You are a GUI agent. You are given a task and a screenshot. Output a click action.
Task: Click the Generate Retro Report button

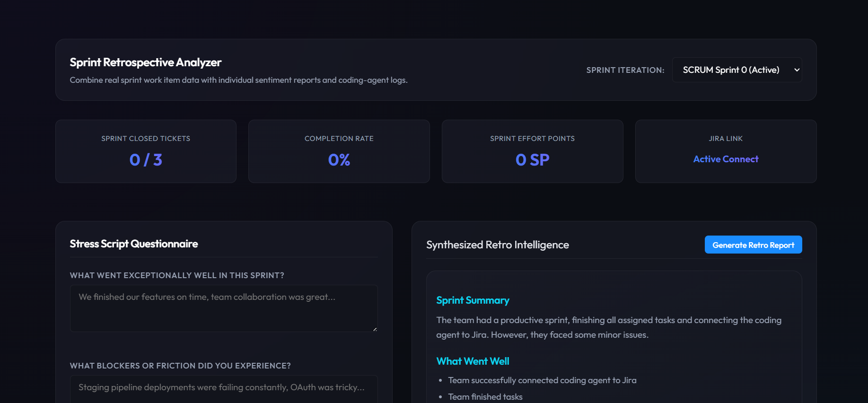(x=753, y=245)
